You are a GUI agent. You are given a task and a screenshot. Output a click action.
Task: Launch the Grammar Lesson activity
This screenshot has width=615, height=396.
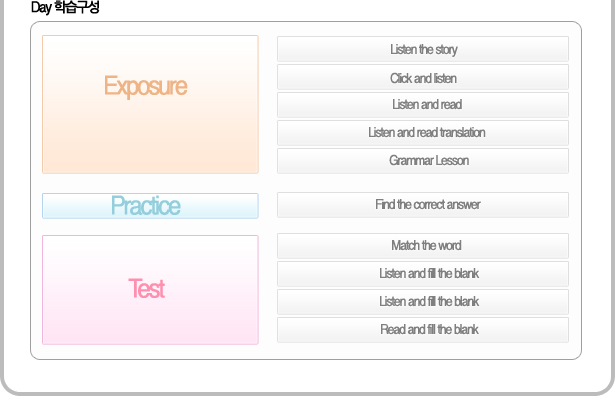[423, 161]
